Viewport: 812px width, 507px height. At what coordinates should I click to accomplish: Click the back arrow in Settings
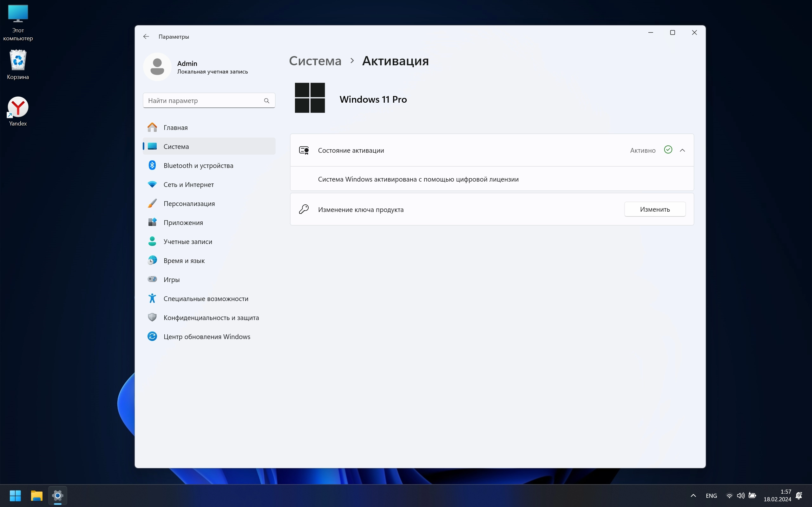pyautogui.click(x=146, y=36)
